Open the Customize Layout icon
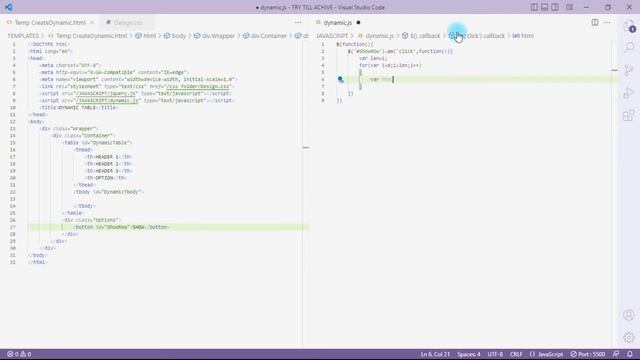 pyautogui.click(x=569, y=7)
